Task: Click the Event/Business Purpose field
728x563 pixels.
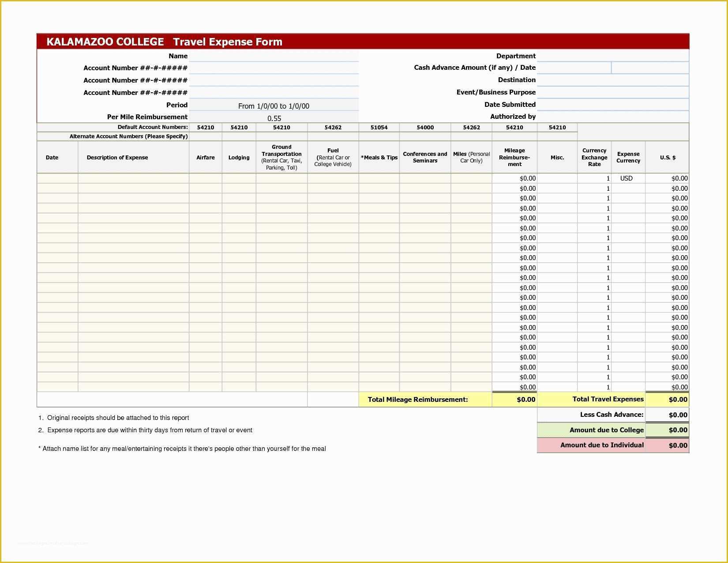Action: click(613, 92)
